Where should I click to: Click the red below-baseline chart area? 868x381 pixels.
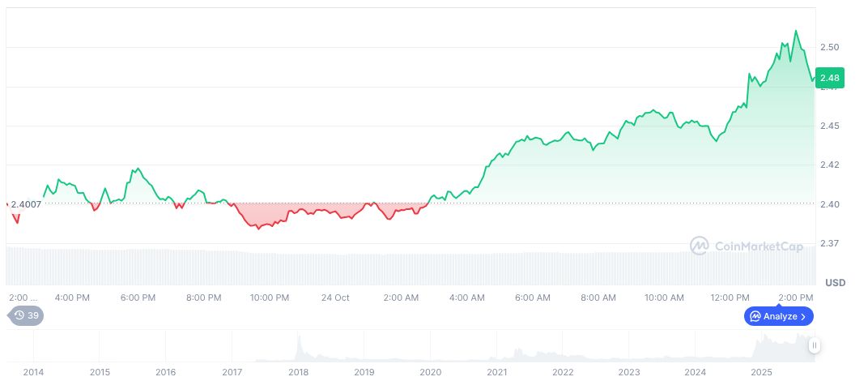[267, 214]
